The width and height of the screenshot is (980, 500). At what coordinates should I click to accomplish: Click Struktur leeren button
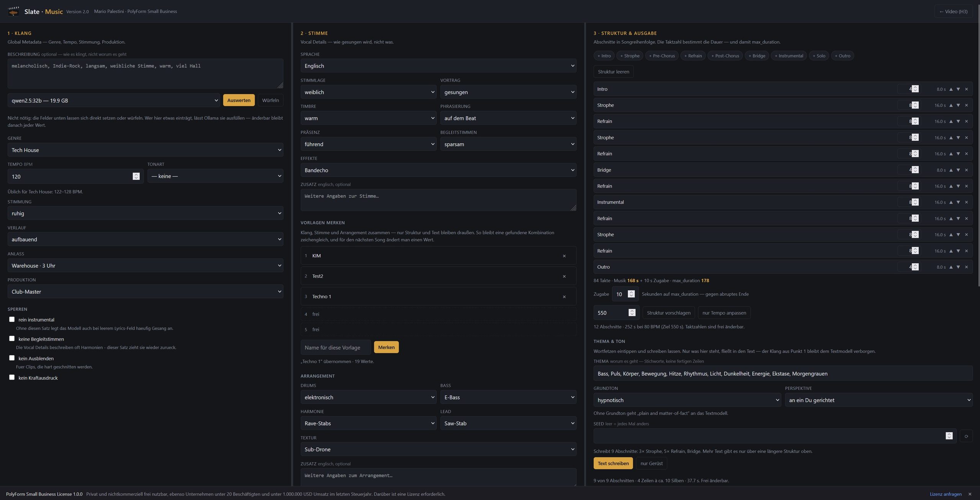[x=613, y=72]
